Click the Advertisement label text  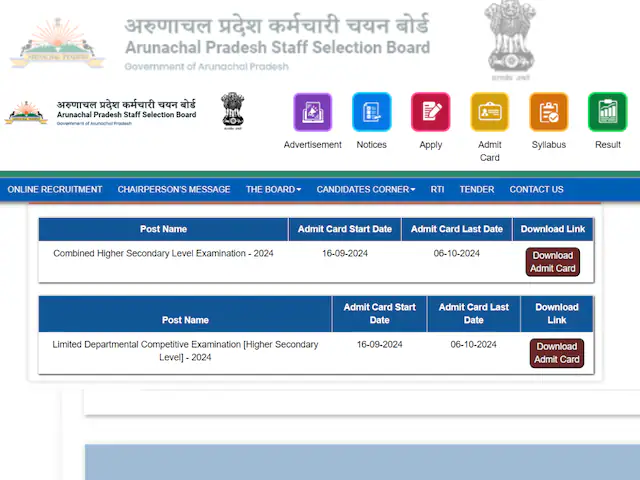pyautogui.click(x=313, y=144)
